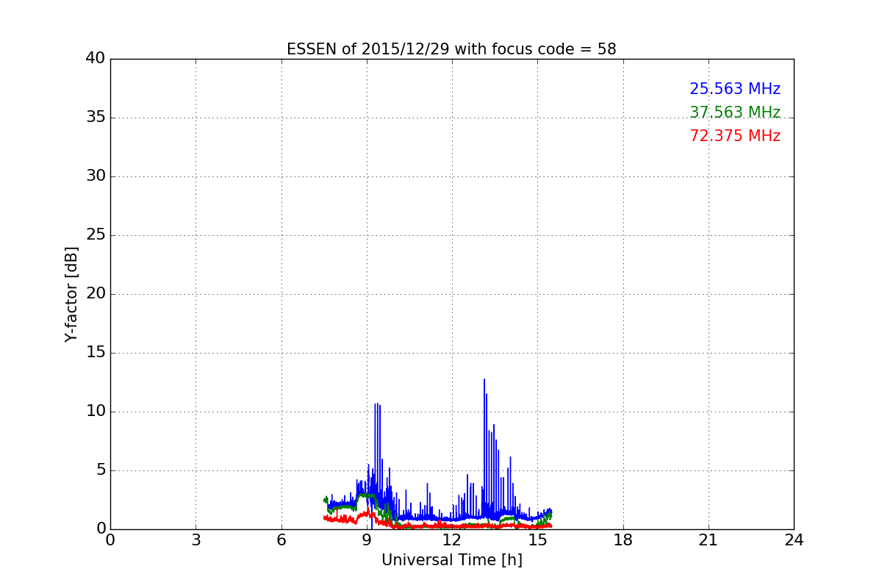Click the y-axis tick label "20"
882x588 pixels.
coord(96,294)
